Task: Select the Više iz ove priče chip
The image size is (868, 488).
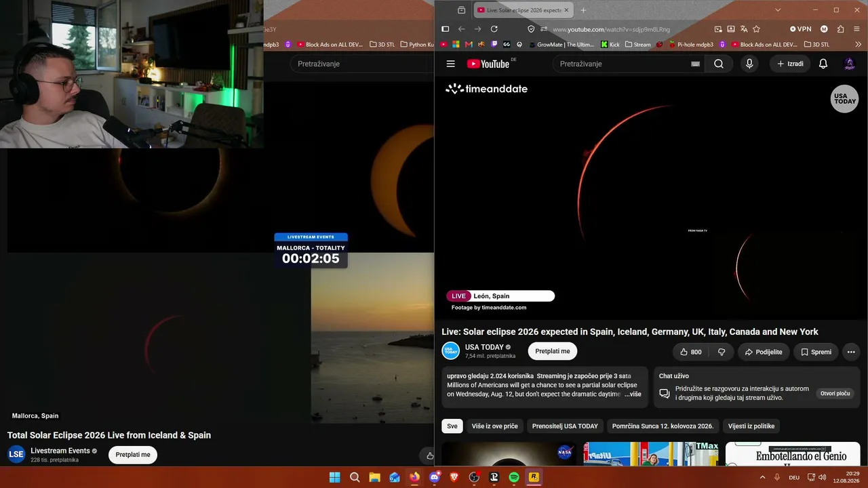Action: (495, 426)
